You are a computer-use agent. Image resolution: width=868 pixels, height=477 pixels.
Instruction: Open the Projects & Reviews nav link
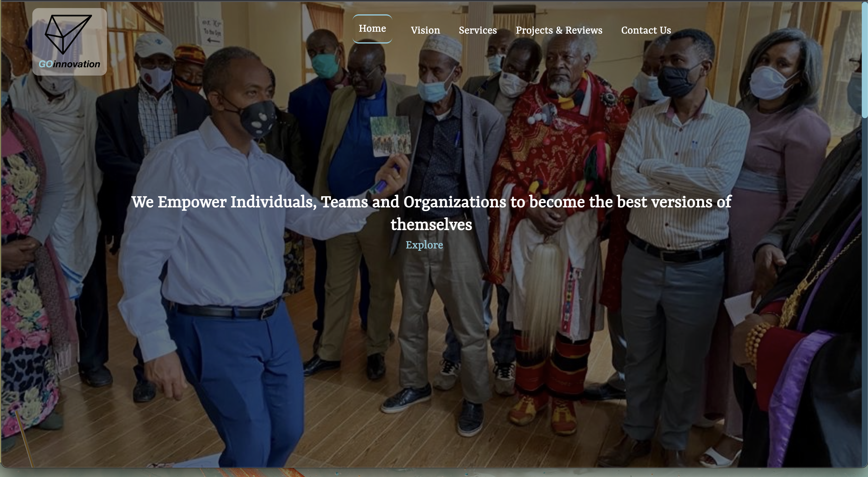(x=559, y=30)
